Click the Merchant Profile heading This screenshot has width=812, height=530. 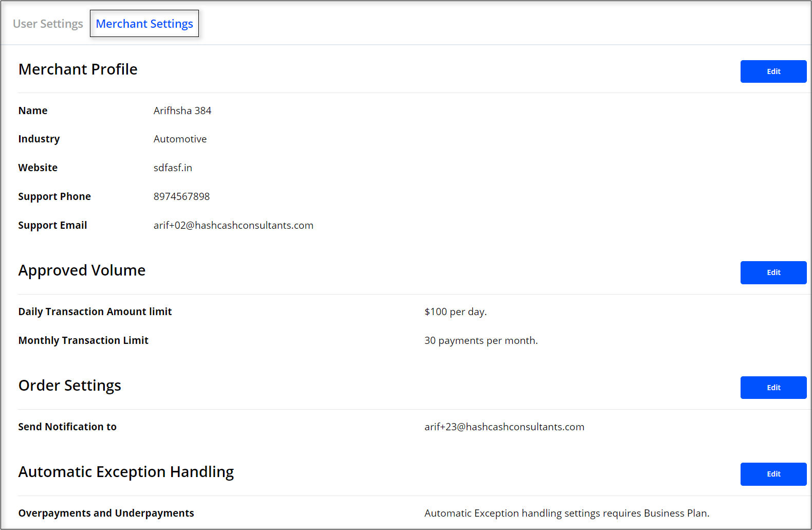(78, 69)
